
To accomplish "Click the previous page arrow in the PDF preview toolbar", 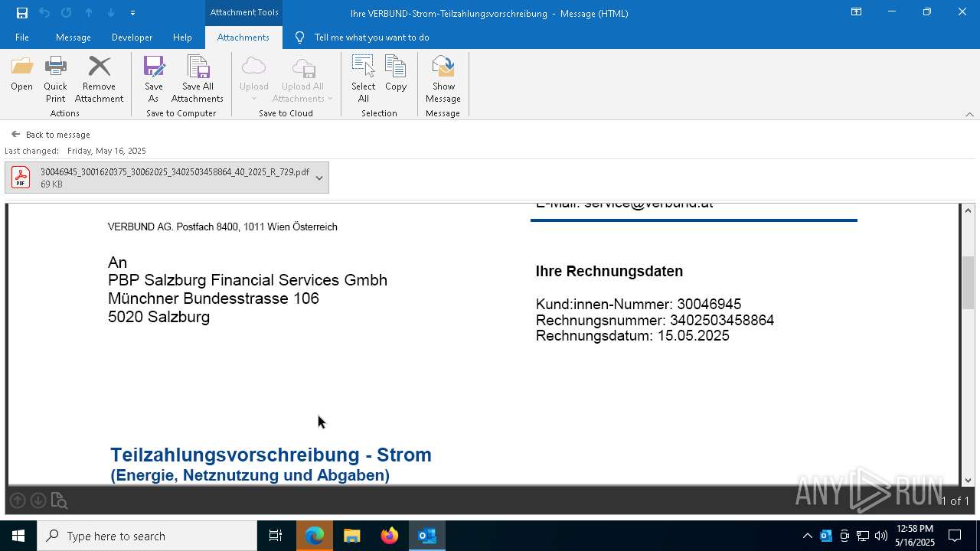I will tap(18, 500).
